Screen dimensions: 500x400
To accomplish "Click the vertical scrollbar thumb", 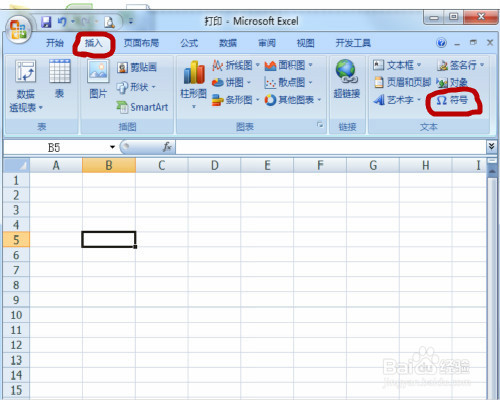I will (492, 287).
